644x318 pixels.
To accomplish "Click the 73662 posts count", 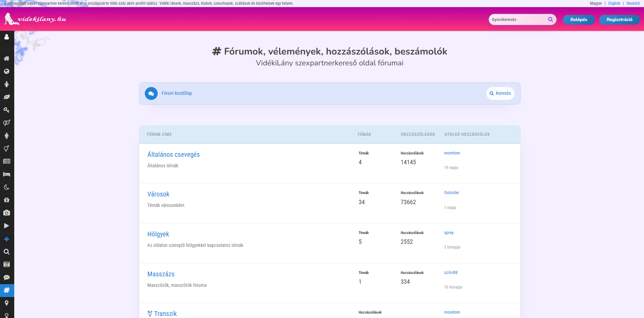I will pos(408,202).
